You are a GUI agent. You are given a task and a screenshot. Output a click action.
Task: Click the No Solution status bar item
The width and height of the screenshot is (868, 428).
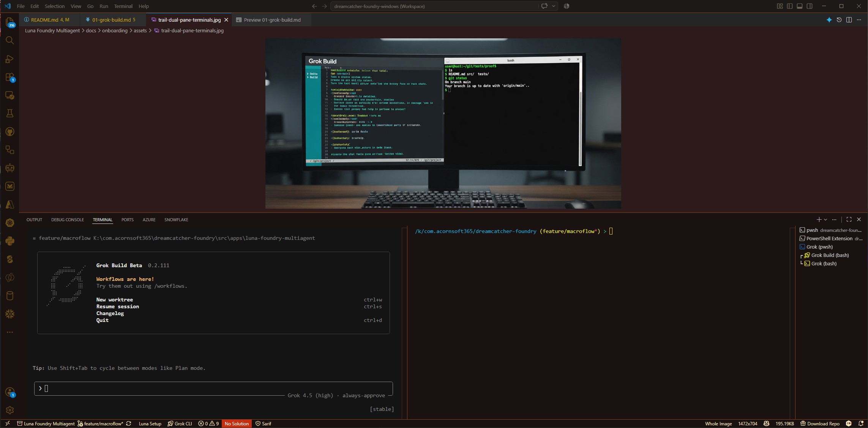tap(237, 423)
